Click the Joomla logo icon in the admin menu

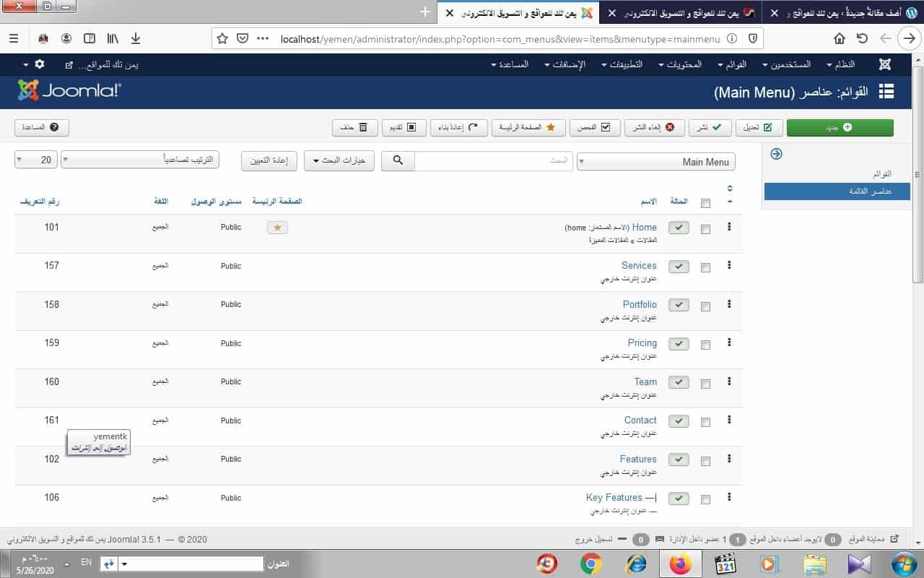click(x=885, y=64)
